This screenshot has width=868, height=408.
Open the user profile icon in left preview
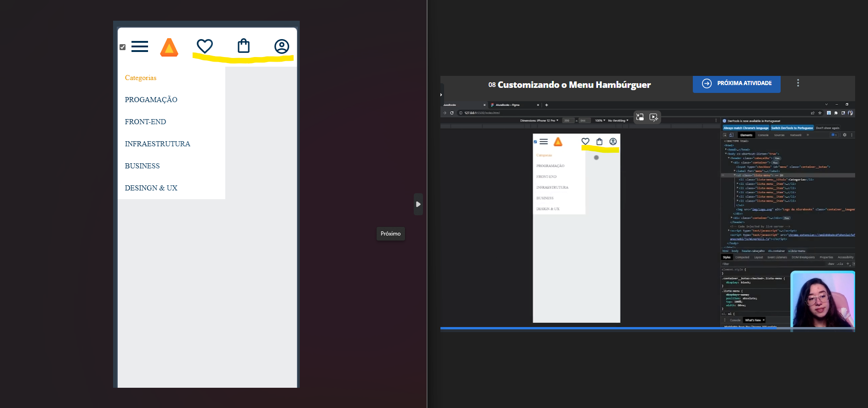tap(282, 46)
